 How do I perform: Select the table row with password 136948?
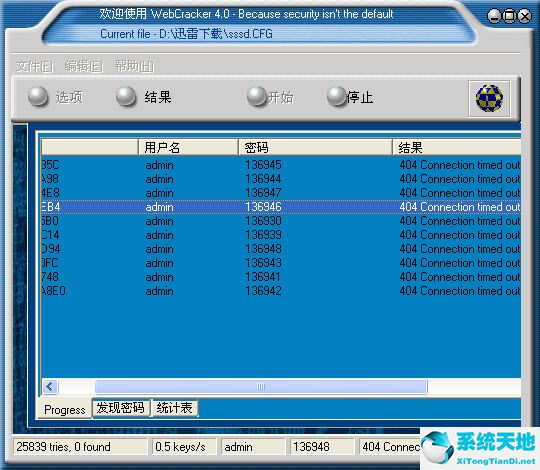coord(281,249)
